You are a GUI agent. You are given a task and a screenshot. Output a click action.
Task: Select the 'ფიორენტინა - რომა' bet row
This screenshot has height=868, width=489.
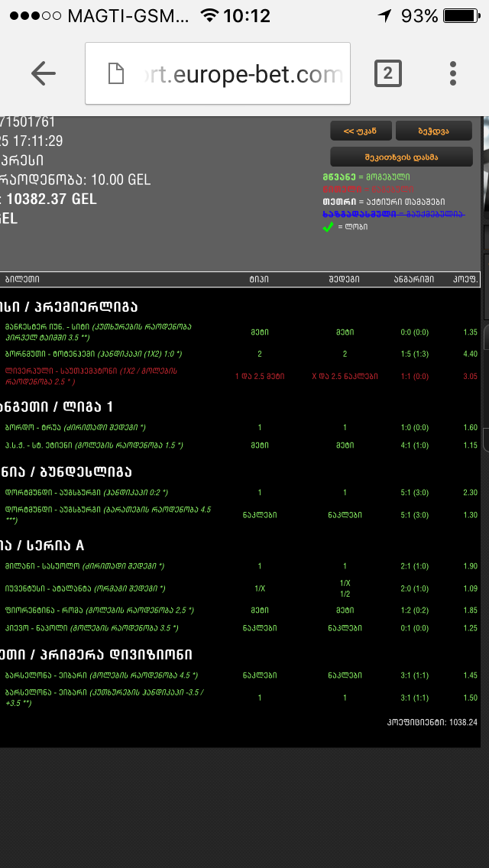241,610
